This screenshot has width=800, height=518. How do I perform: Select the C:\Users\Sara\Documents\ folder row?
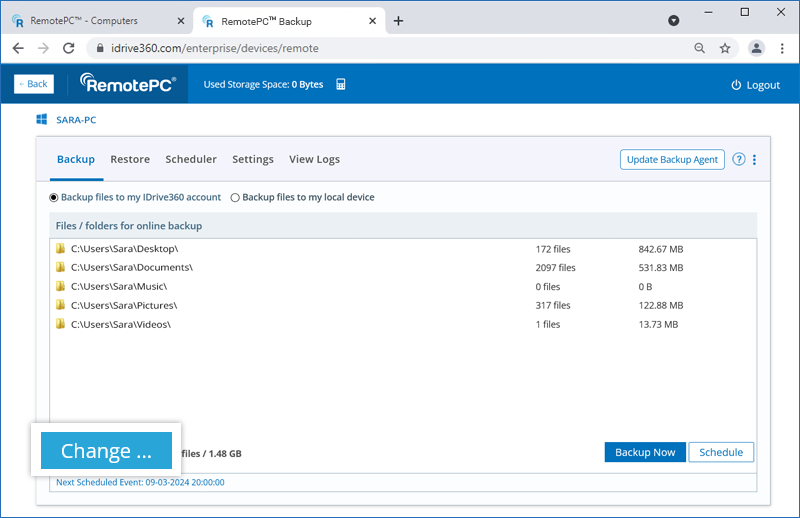click(132, 268)
